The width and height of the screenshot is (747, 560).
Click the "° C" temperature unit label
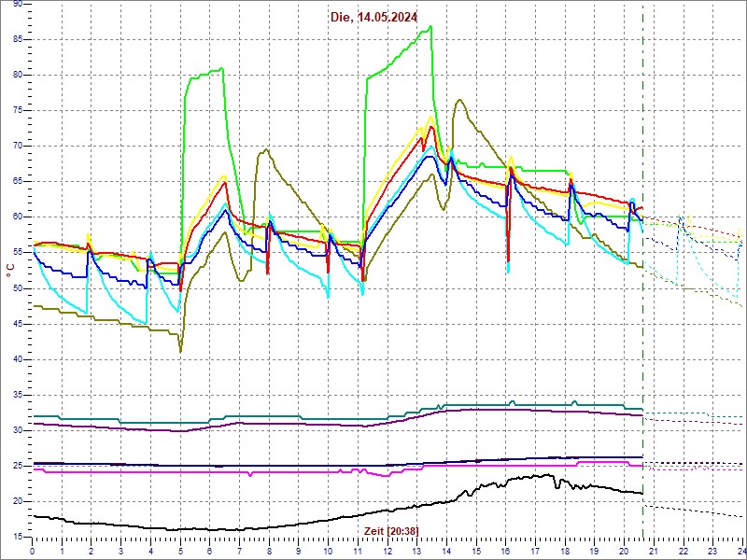point(9,271)
